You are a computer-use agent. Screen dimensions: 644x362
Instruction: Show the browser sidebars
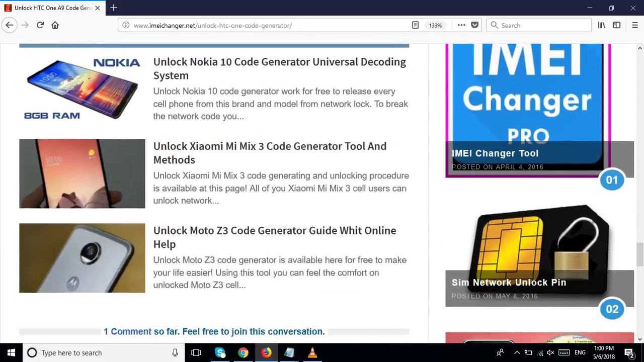click(x=616, y=25)
